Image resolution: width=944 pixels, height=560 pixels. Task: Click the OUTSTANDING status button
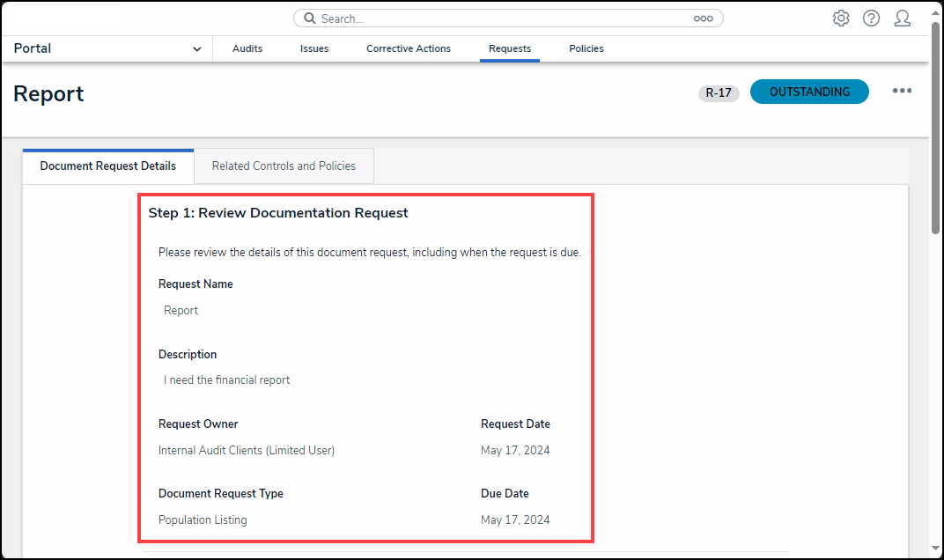coord(809,92)
